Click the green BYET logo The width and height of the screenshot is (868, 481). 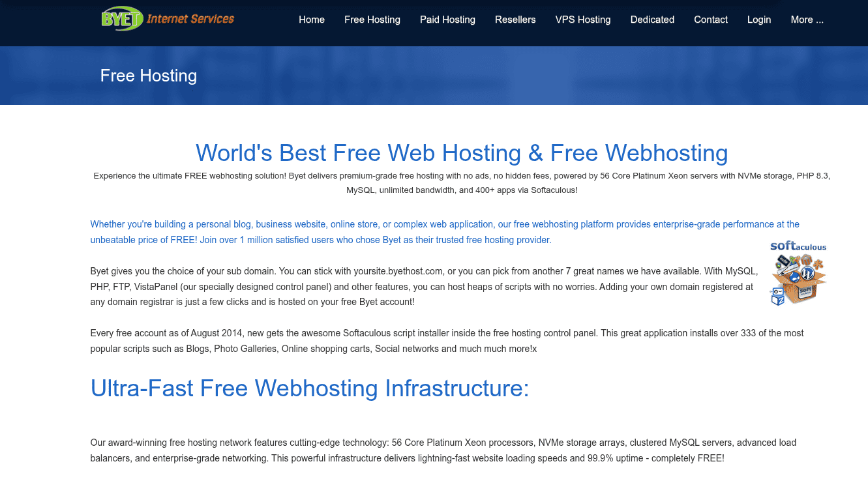click(121, 18)
